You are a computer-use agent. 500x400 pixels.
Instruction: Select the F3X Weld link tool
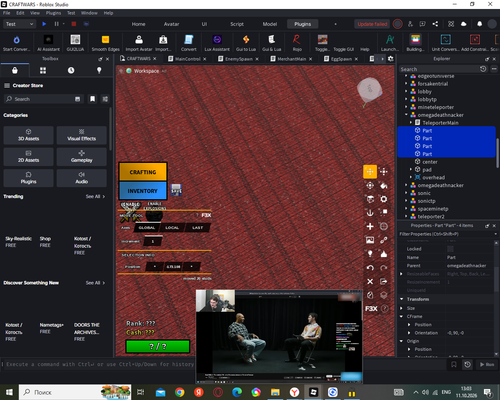(x=384, y=240)
